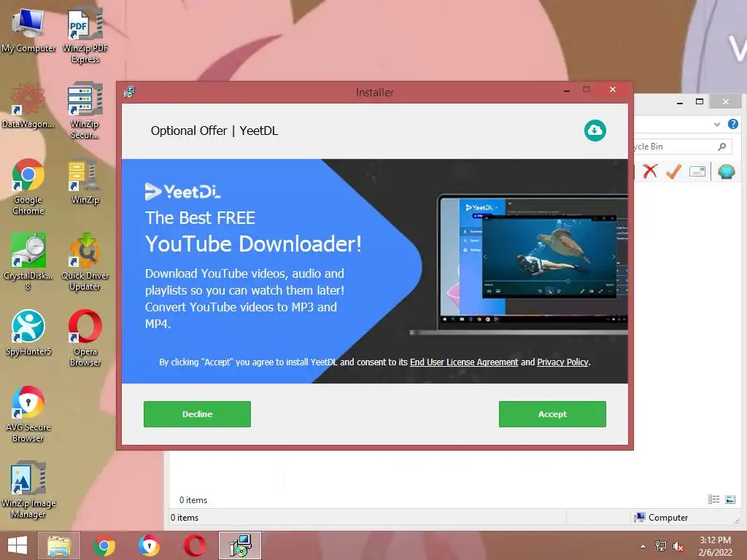Open the WinZip desktop shortcut
Viewport: 747px width, 560px height.
[x=85, y=182]
